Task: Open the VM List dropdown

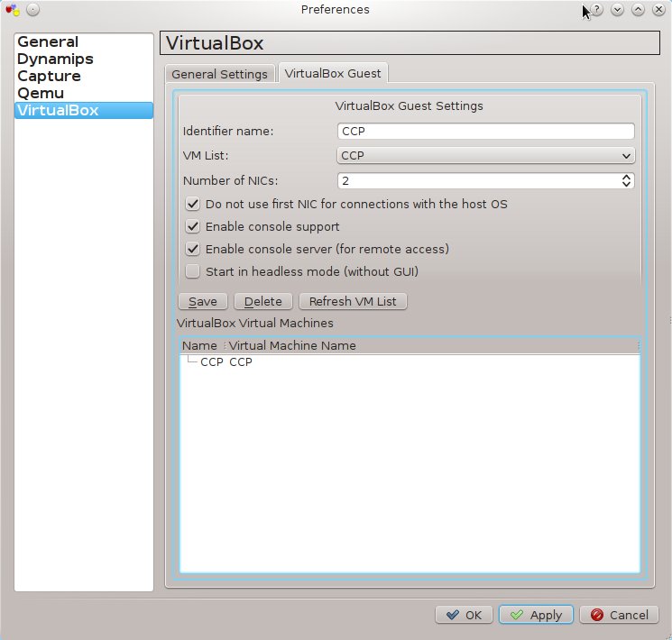Action: click(485, 156)
